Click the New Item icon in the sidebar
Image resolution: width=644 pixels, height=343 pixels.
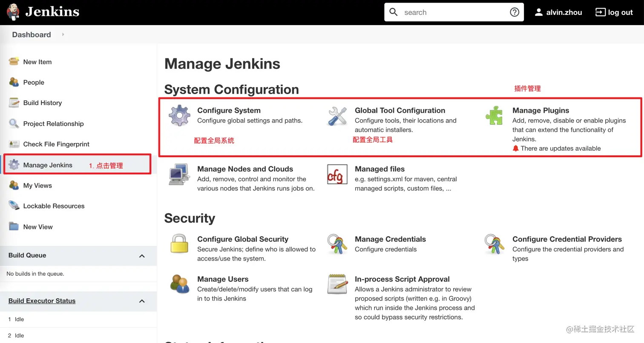coord(14,62)
